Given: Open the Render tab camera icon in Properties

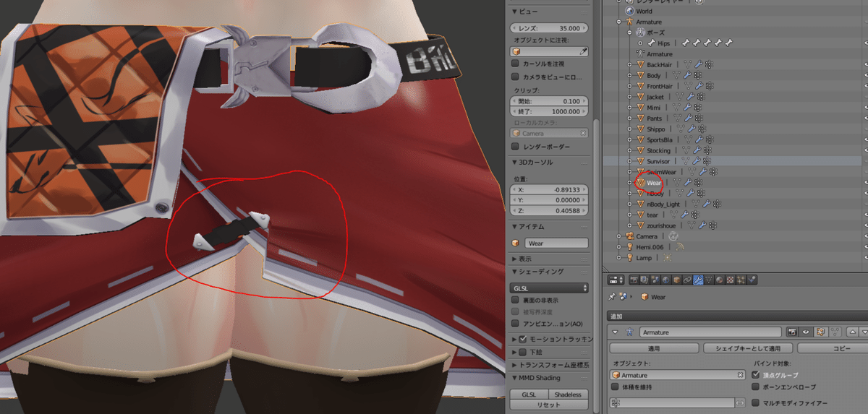Looking at the screenshot, I should click(x=634, y=280).
